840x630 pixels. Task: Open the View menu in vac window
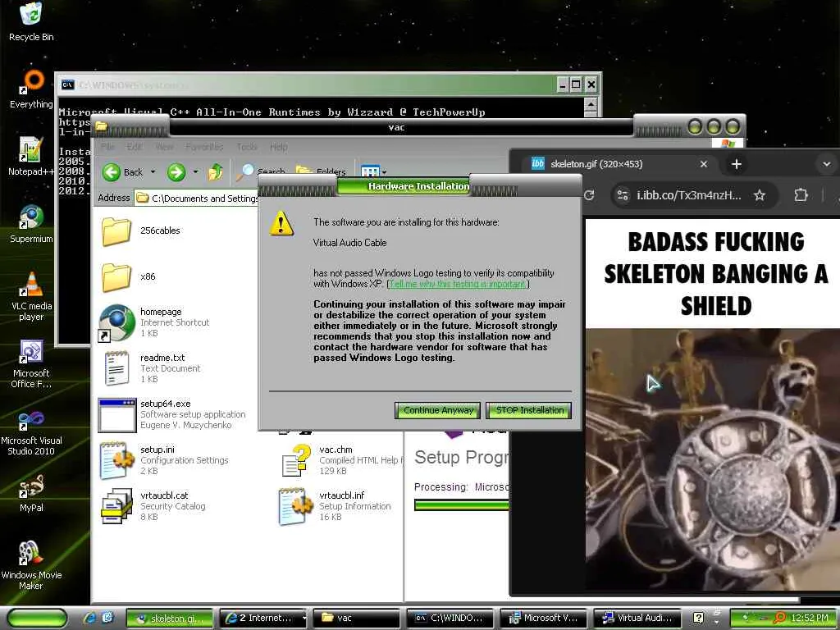164,146
